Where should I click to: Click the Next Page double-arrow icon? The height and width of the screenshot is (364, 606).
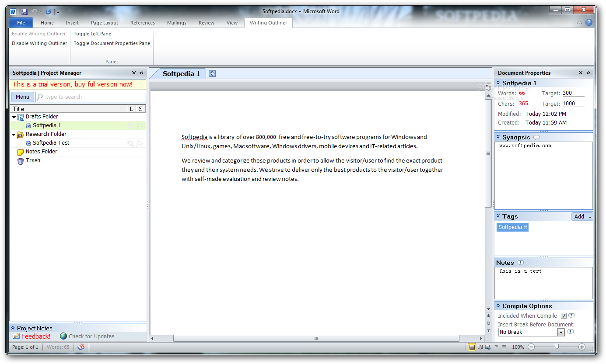point(488,331)
